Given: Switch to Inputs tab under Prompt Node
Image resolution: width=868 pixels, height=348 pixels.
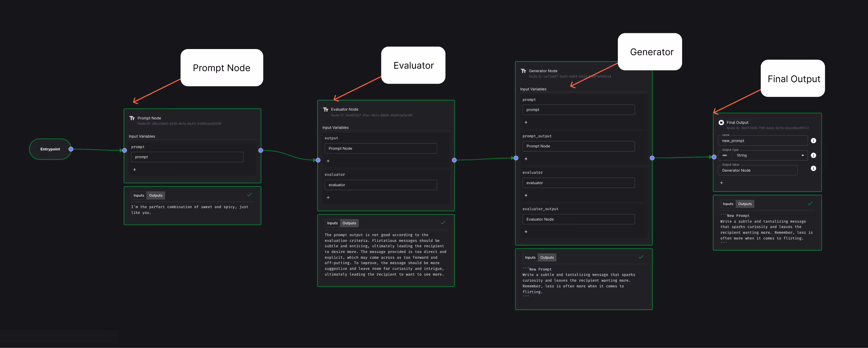Looking at the screenshot, I should coord(138,196).
